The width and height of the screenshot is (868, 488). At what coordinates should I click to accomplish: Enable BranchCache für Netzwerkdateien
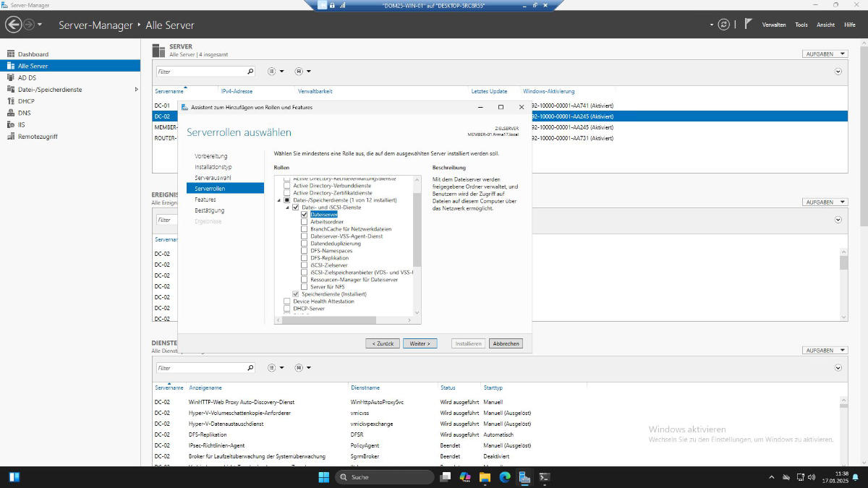coord(305,229)
